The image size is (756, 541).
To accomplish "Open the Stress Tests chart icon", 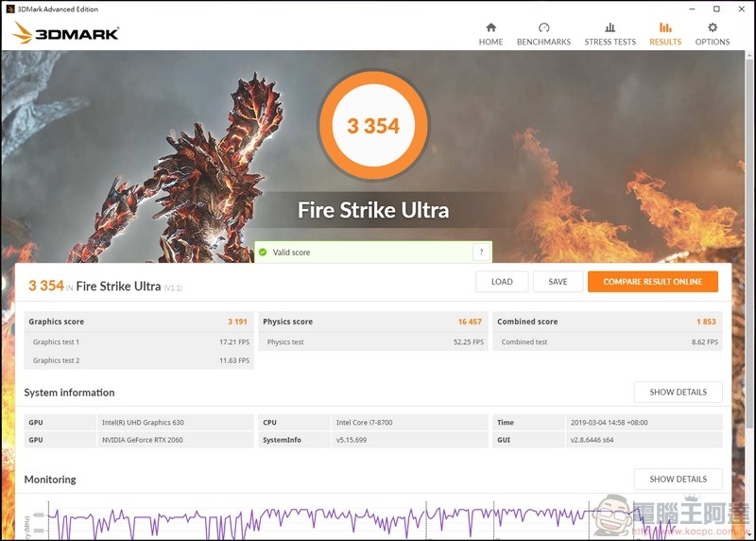I will 610,27.
